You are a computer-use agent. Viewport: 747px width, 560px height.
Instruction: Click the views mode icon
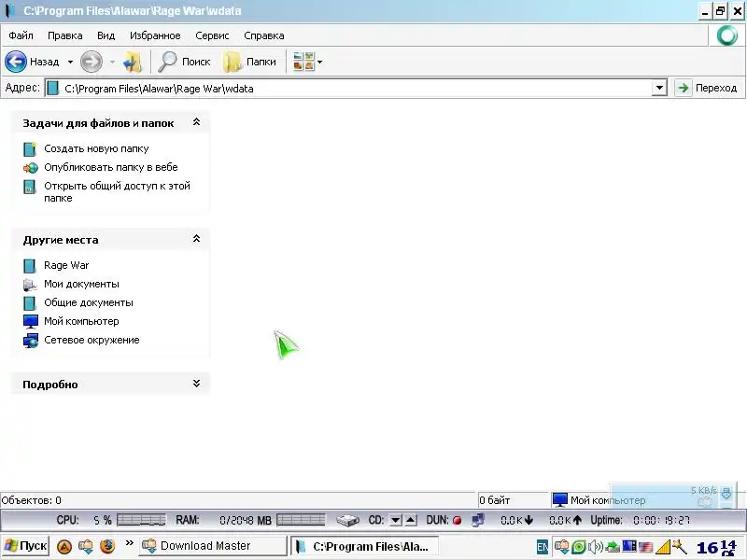point(303,62)
